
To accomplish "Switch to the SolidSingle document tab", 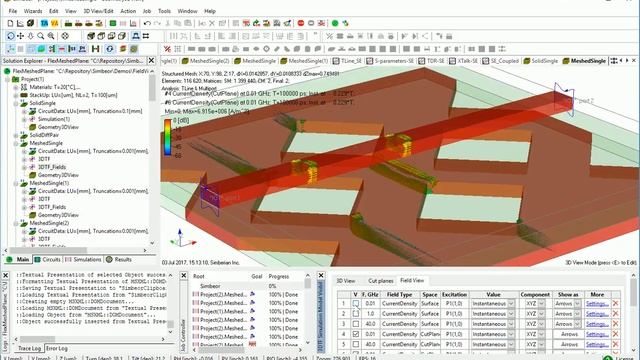I will point(540,61).
